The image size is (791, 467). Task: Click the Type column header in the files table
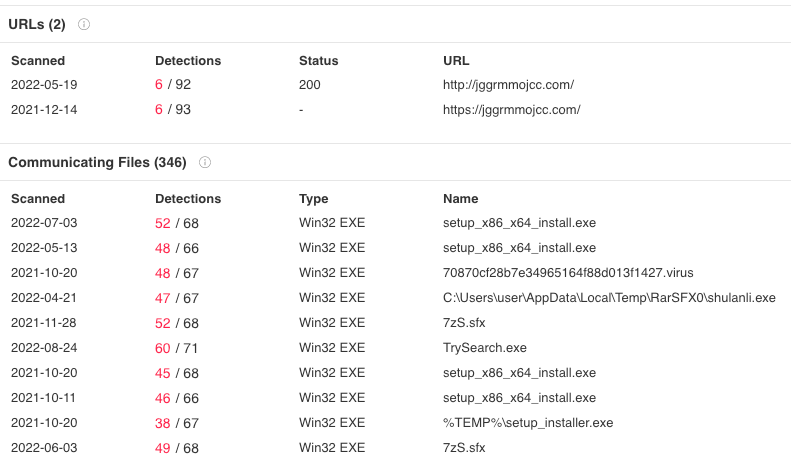(314, 199)
